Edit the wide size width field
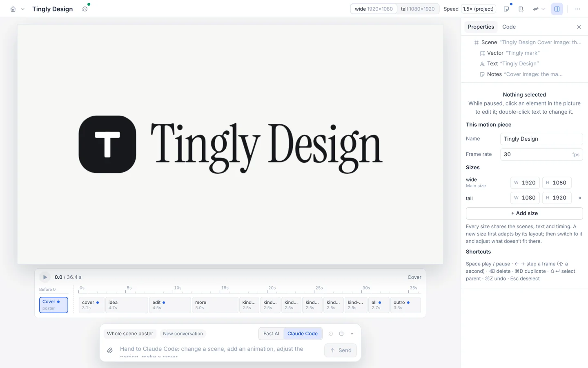This screenshot has width=588, height=368. [x=525, y=183]
